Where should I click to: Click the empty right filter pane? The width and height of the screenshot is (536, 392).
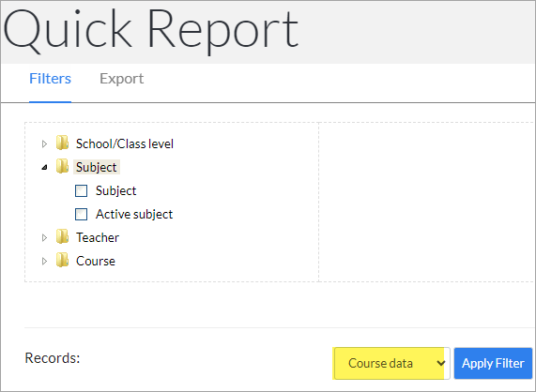click(427, 202)
